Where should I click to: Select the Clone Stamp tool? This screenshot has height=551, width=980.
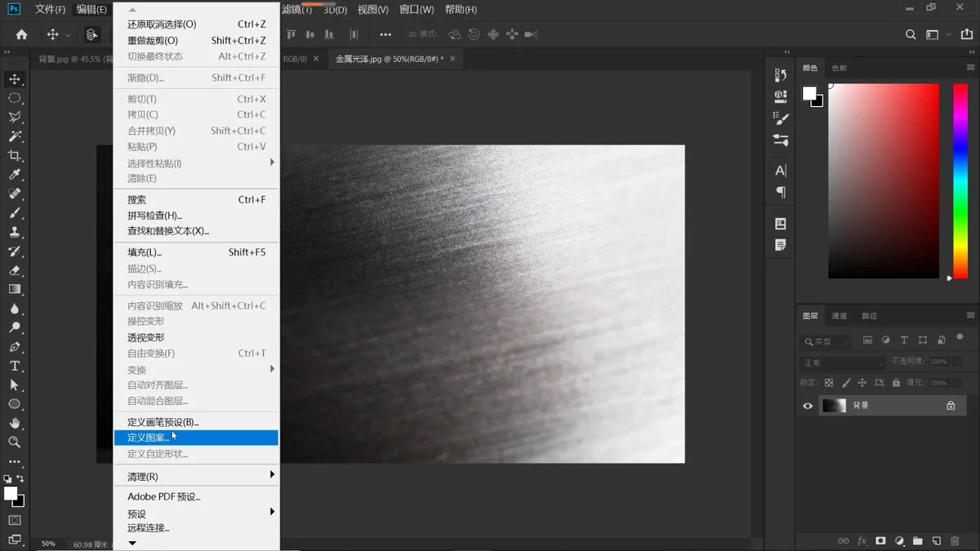15,232
